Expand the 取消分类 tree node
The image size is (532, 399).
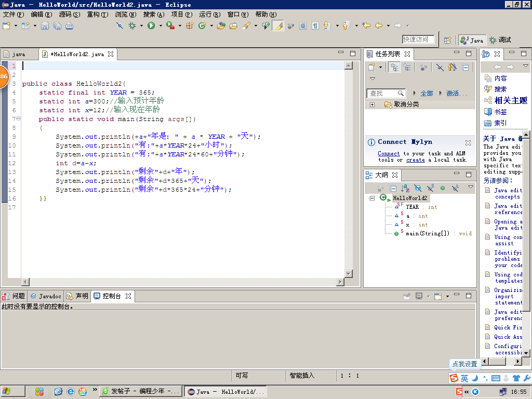pyautogui.click(x=372, y=104)
